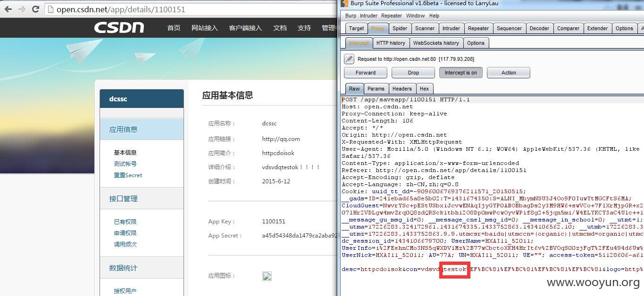Open 重置Secret in the sidebar

(128, 175)
